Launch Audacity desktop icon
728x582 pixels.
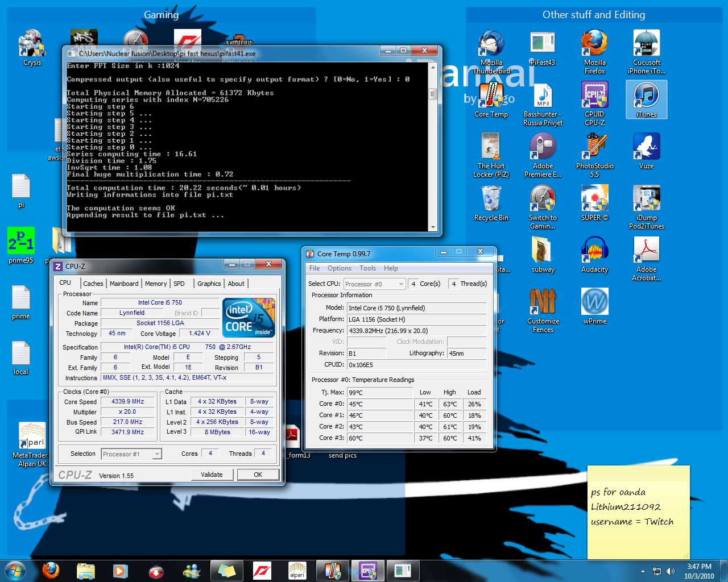pos(595,255)
